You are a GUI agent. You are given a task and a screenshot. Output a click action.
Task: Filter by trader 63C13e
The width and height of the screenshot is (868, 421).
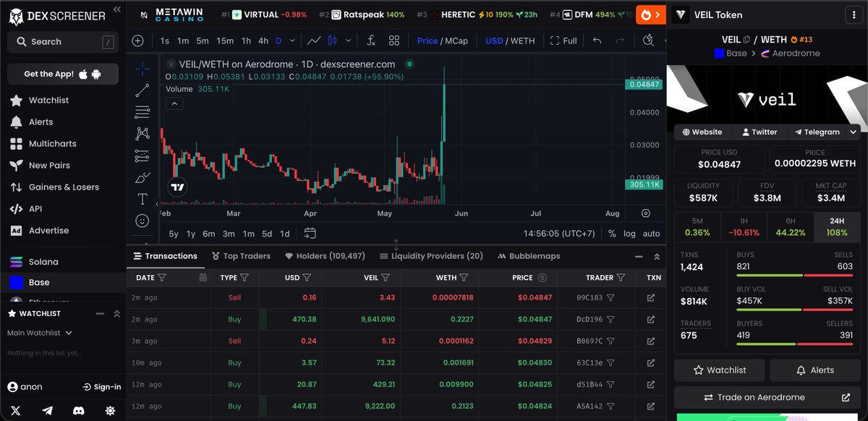(x=610, y=362)
